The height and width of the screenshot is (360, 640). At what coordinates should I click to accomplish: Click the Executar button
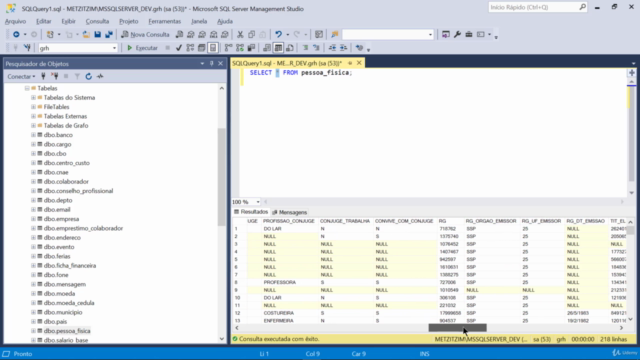142,48
